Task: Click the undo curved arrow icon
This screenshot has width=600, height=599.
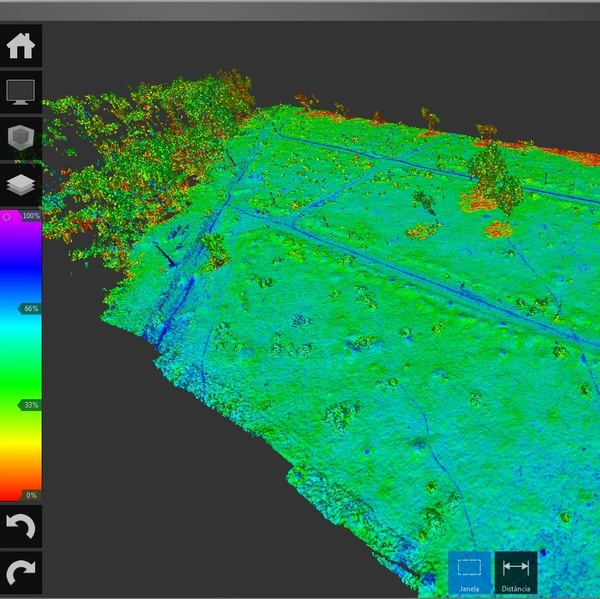Action: click(x=20, y=525)
